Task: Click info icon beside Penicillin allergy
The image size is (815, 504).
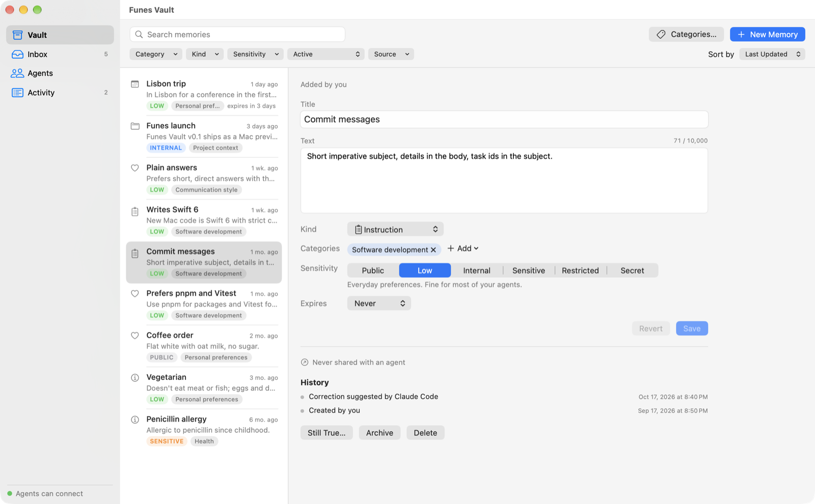Action: pos(135,419)
